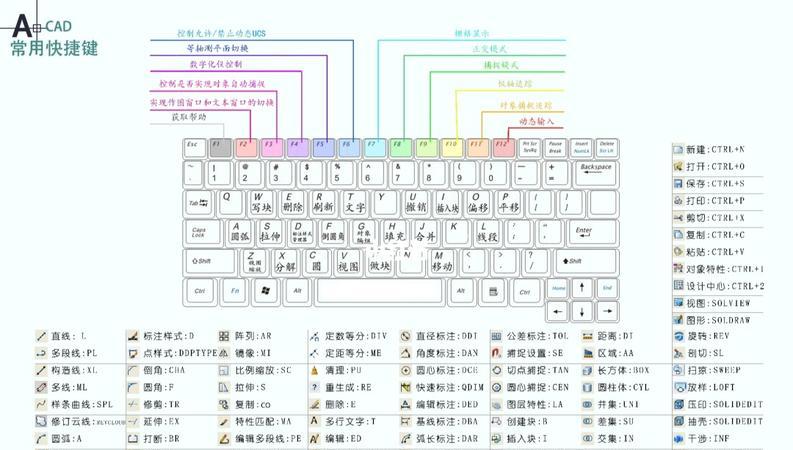Click the layer properties icon beside 图层特性:LA

497,404
